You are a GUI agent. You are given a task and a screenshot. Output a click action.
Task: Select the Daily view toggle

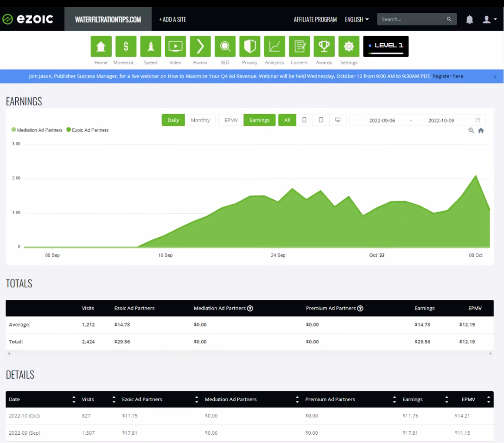(173, 120)
